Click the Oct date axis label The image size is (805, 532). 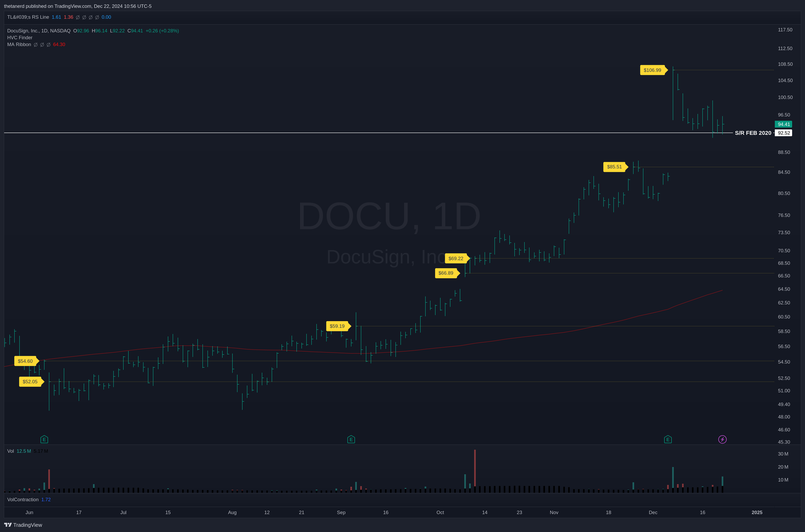pos(440,512)
